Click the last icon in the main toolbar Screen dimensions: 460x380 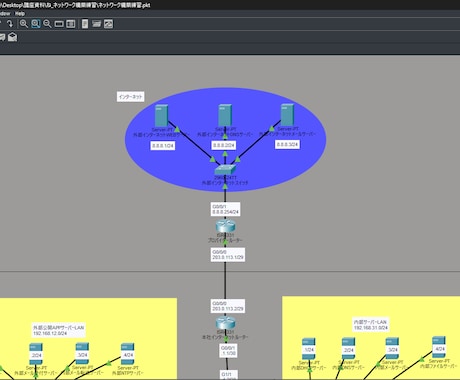point(108,24)
